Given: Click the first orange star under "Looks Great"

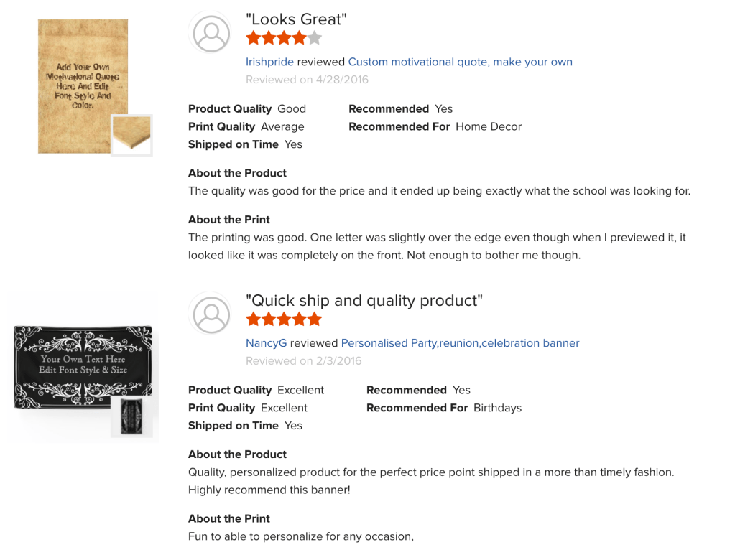Looking at the screenshot, I should (253, 38).
